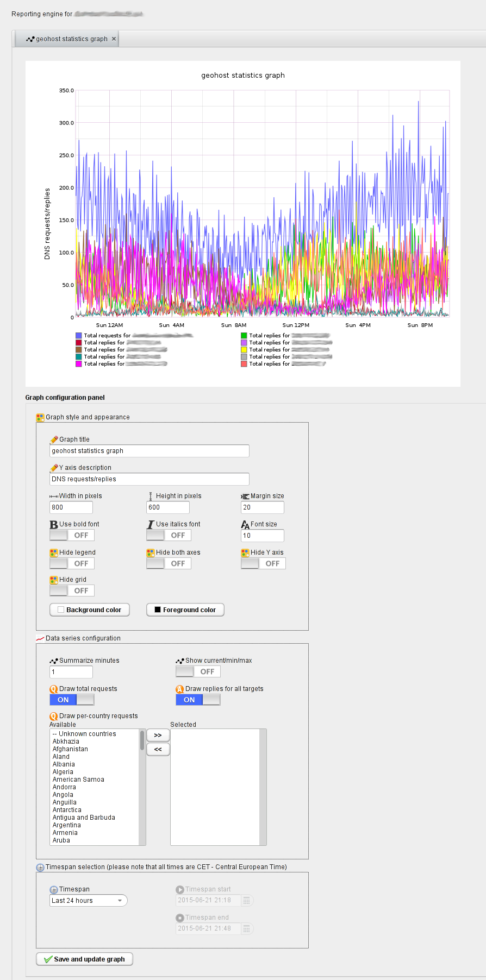Click the Timespan end stop icon

pyautogui.click(x=180, y=918)
